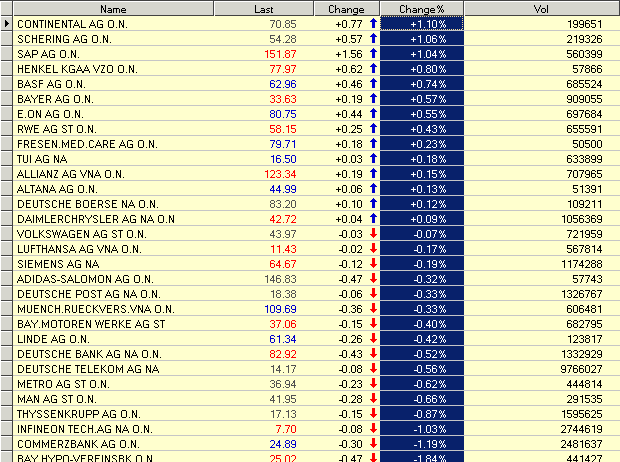The image size is (620, 462).
Task: Click the red down arrow for SIEMENS AG NA
Action: click(373, 263)
